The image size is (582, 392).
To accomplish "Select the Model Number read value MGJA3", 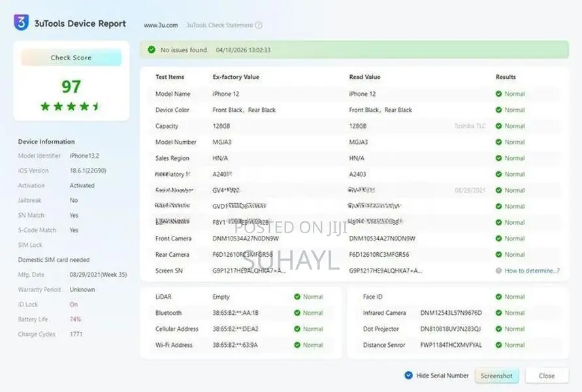I will point(358,142).
